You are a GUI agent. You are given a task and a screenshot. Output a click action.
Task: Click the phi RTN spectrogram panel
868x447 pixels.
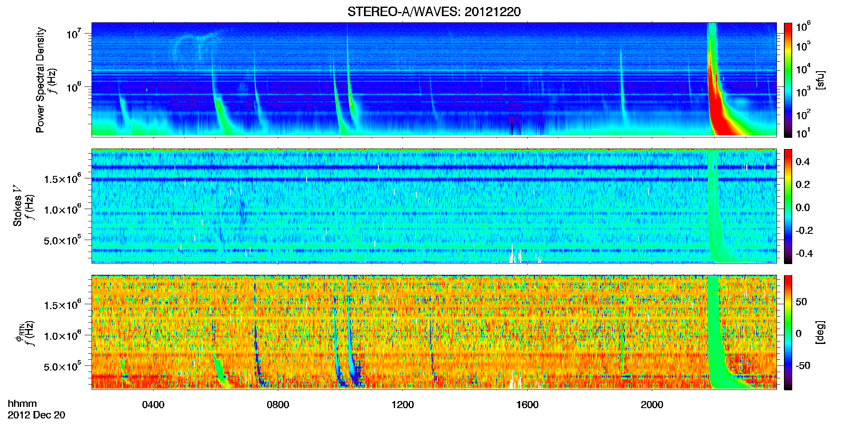click(434, 332)
